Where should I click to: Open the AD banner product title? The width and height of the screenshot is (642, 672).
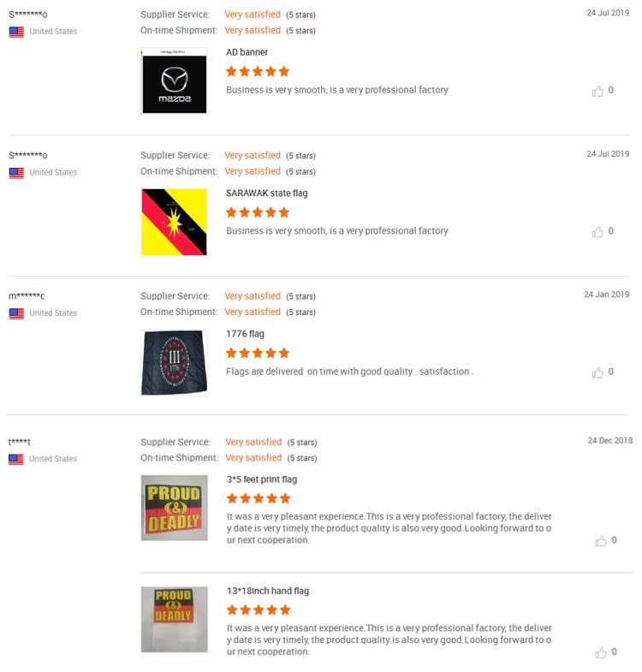pos(247,52)
